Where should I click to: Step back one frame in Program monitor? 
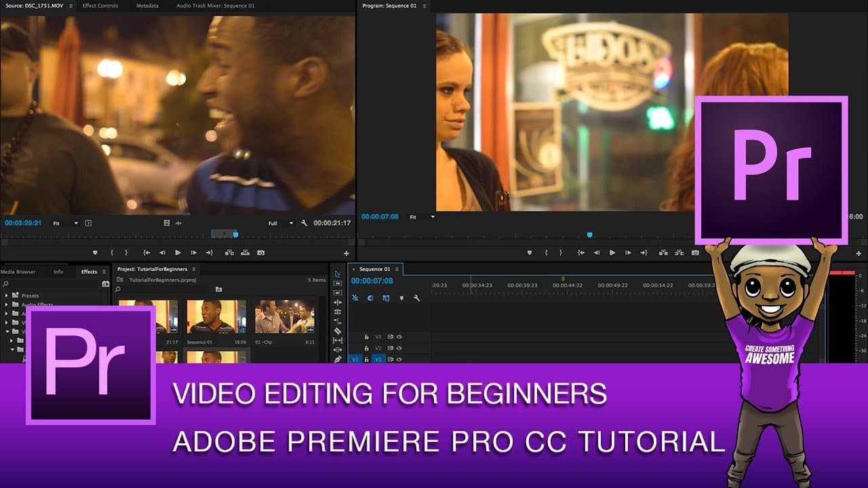597,253
